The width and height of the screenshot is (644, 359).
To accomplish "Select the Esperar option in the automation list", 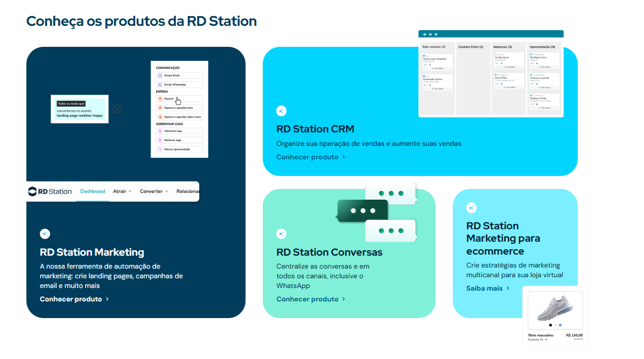I will pyautogui.click(x=179, y=98).
